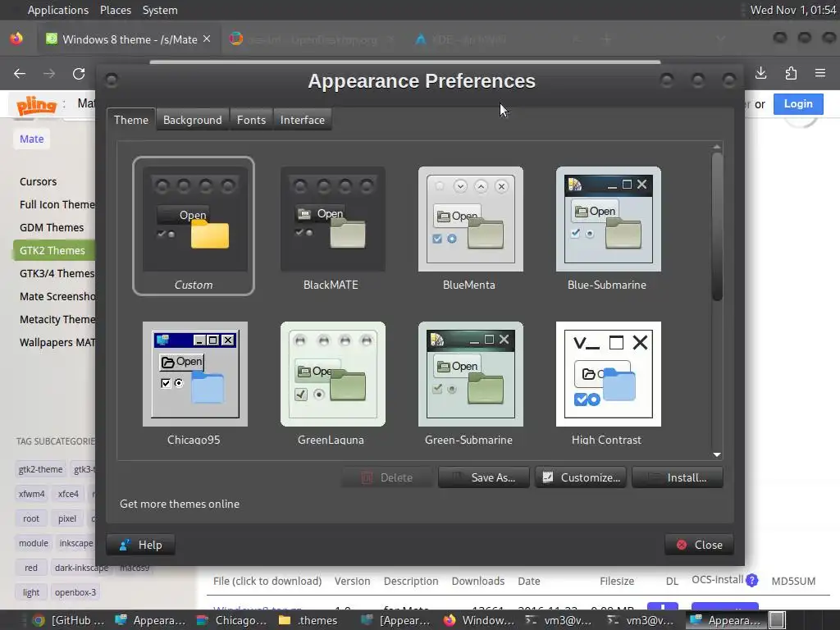Open the Applications menu

coord(58,10)
